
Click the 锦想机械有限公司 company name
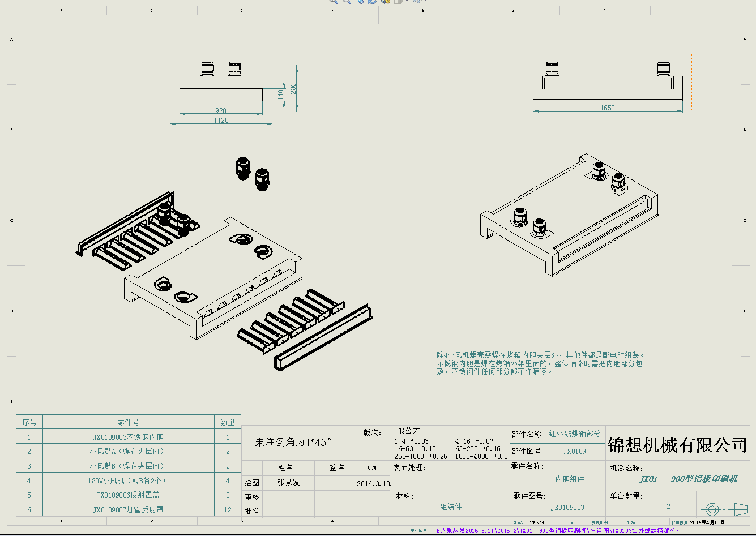coord(677,445)
